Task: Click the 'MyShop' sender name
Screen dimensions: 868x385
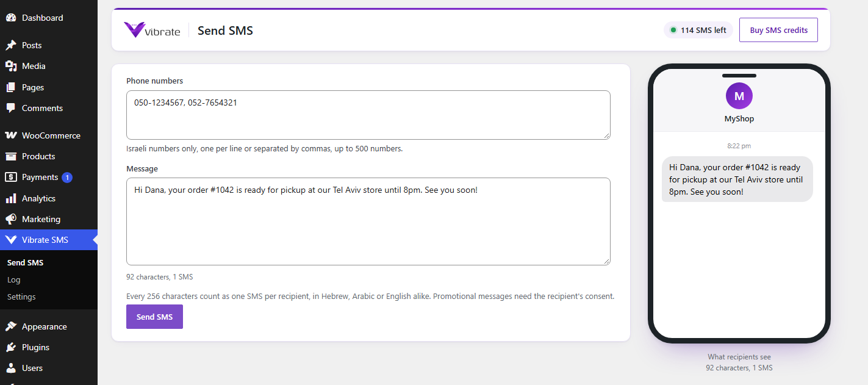Action: (x=739, y=119)
